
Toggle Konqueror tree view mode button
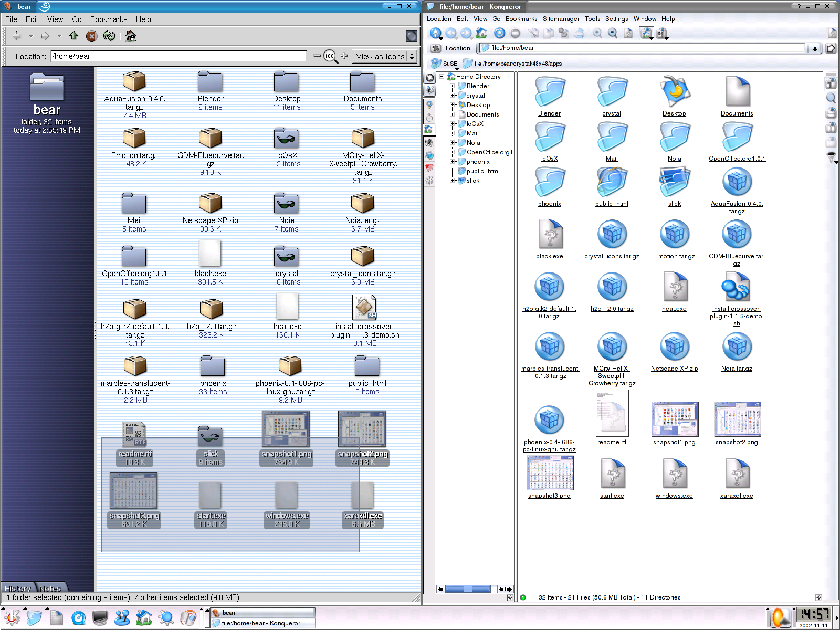coord(661,34)
